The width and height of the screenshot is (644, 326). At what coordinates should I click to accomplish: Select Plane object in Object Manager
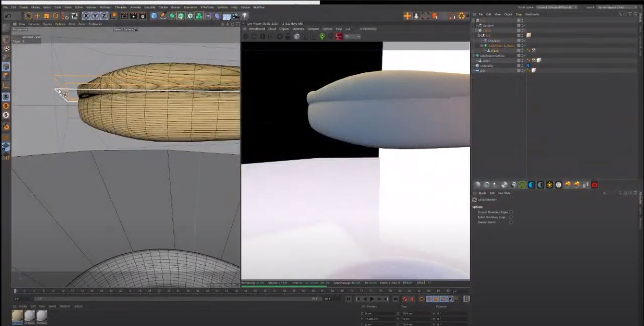click(x=494, y=51)
